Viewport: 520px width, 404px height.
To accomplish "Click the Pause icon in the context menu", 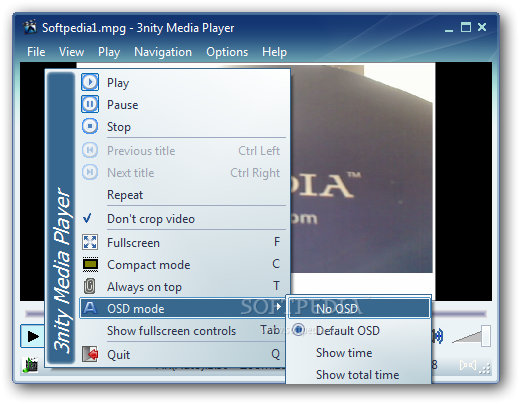I will (90, 104).
